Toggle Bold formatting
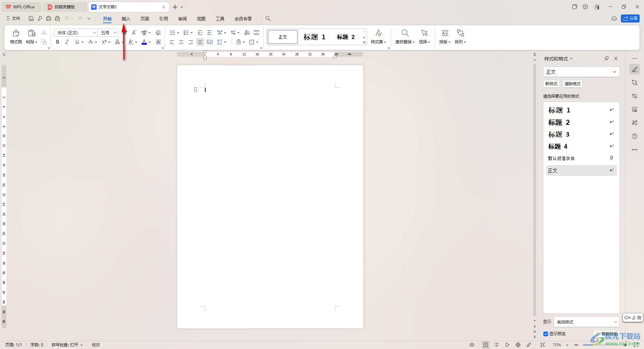Screen dimensions: 644x349 [x=58, y=42]
